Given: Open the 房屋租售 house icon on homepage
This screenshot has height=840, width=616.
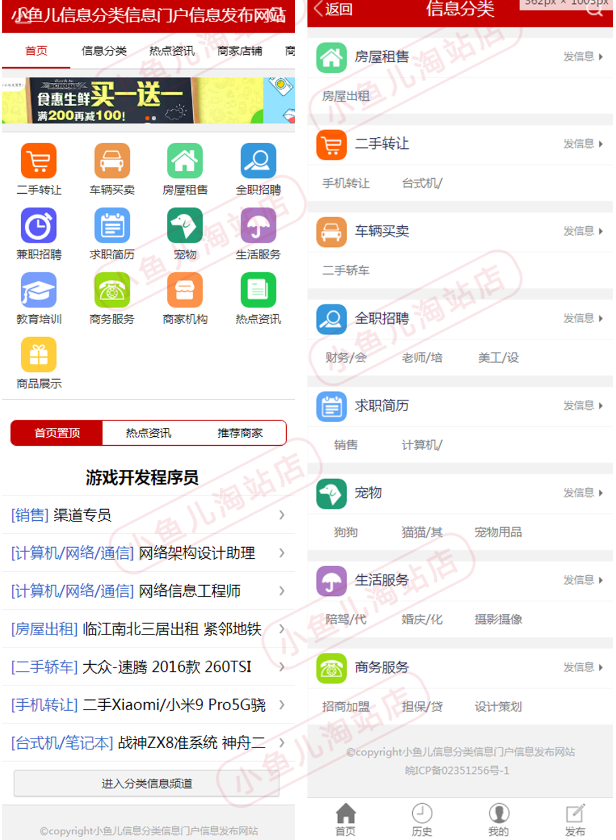Looking at the screenshot, I should coord(185,161).
